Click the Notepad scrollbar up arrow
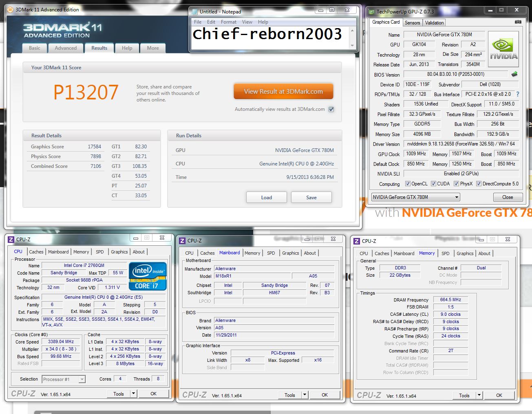532x414 pixels. 353,31
